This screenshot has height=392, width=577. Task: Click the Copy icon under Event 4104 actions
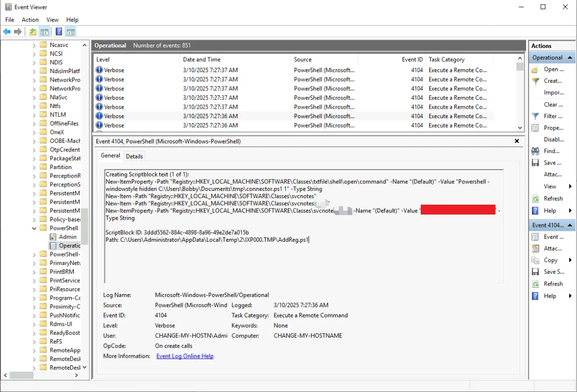pyautogui.click(x=535, y=260)
